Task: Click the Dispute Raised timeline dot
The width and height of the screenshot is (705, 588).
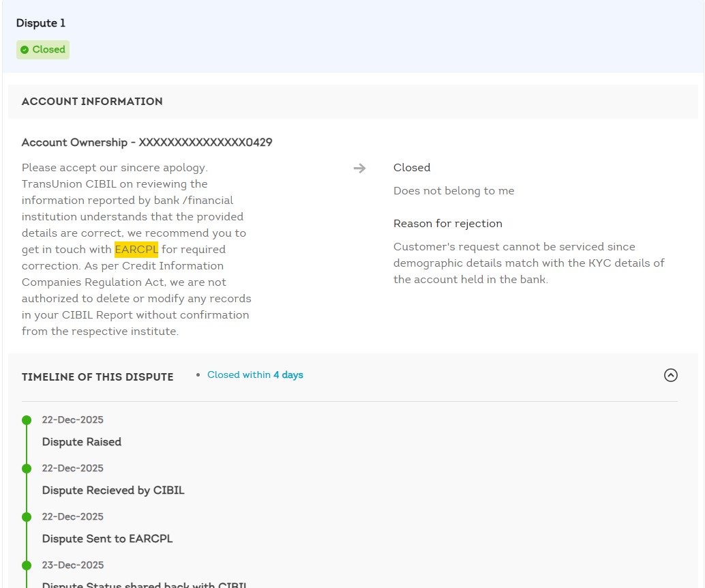Action: (27, 420)
